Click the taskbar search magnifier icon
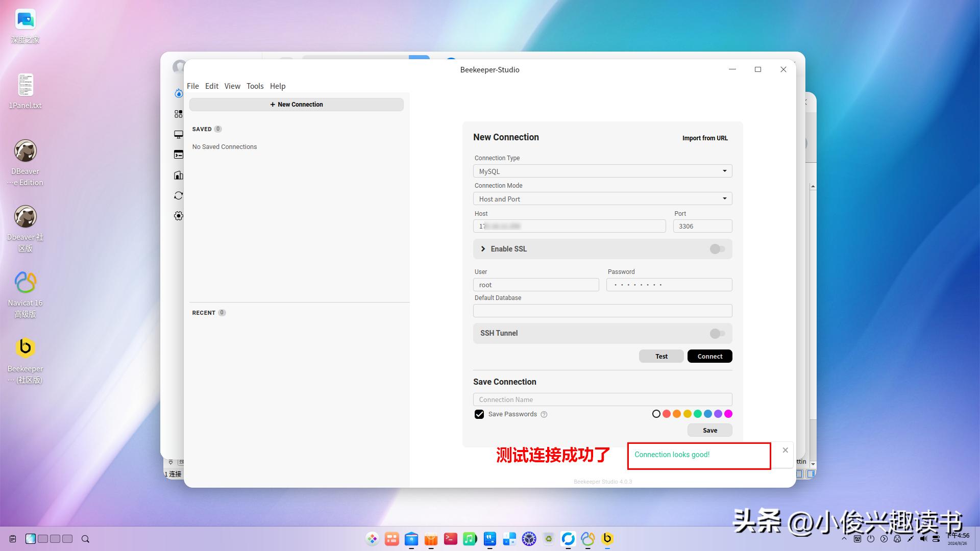Viewport: 980px width, 551px height. coord(85,539)
